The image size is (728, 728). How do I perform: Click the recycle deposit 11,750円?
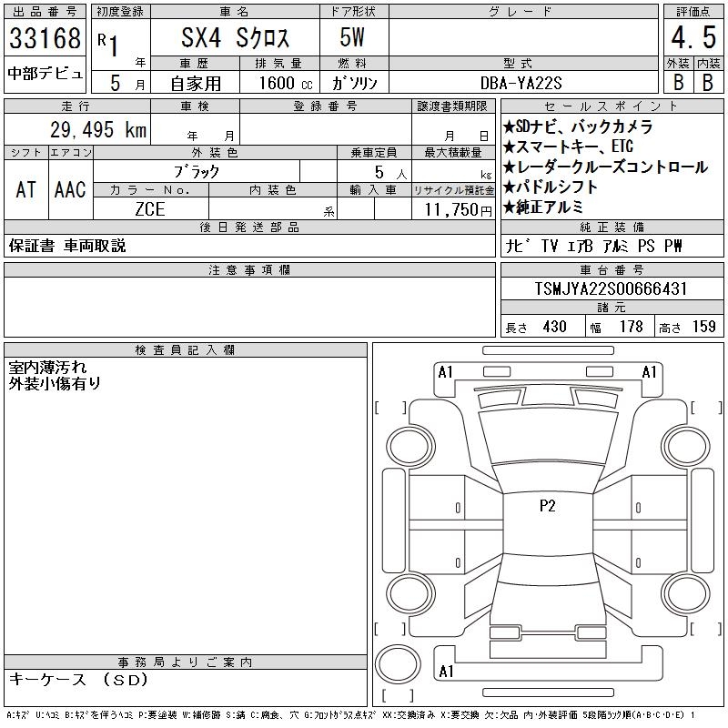(x=458, y=210)
